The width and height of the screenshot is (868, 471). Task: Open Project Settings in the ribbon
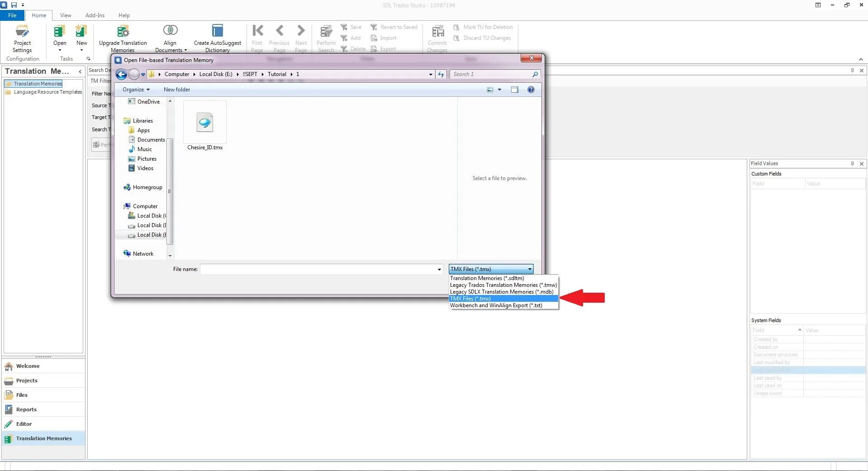[x=22, y=39]
